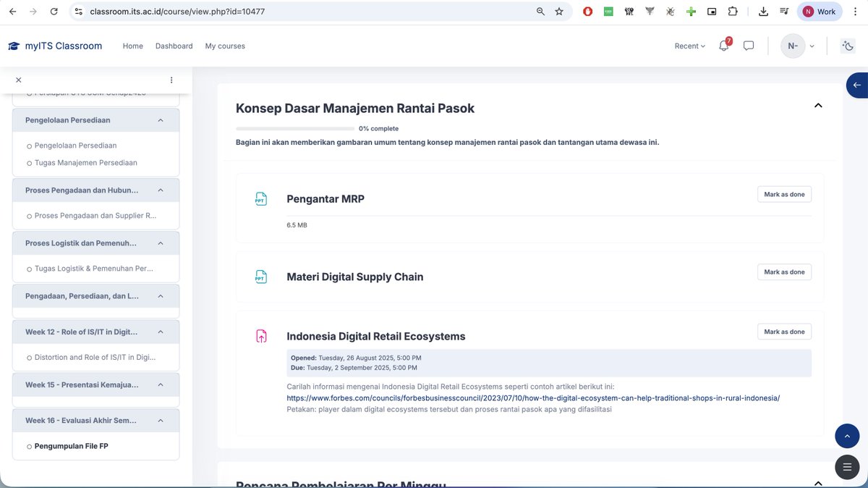
Task: Collapse Konsep Dasar Manajemen Rantai Pasok section
Action: pyautogui.click(x=818, y=106)
